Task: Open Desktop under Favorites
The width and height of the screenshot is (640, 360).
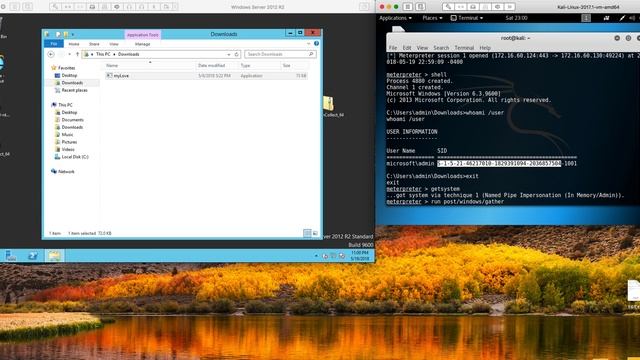Action: pyautogui.click(x=69, y=76)
